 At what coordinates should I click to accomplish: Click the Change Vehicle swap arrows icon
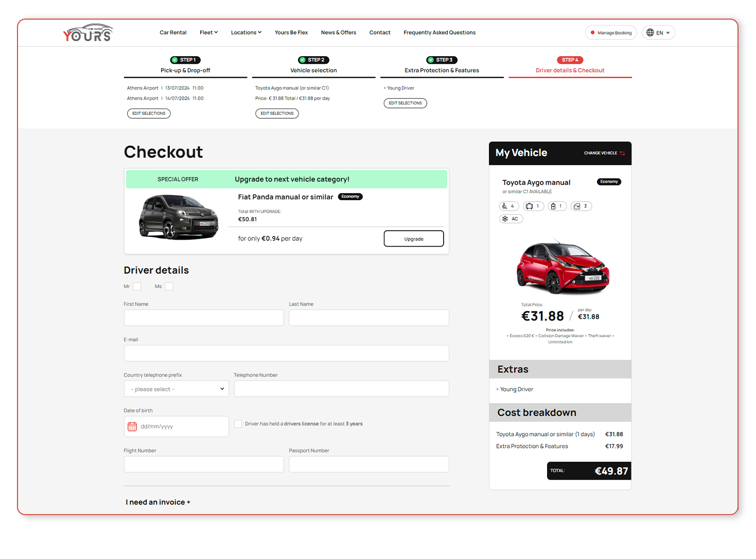622,153
